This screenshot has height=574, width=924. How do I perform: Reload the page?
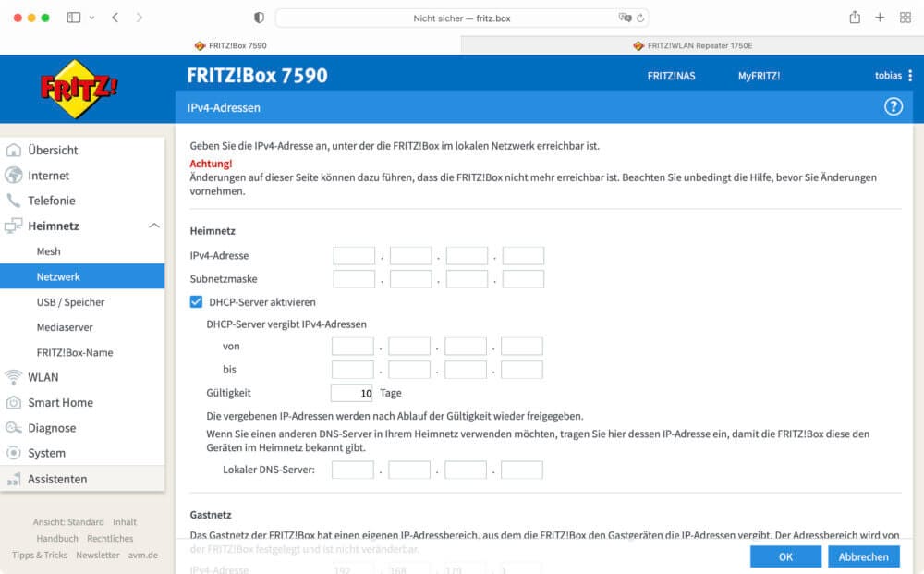pos(640,18)
